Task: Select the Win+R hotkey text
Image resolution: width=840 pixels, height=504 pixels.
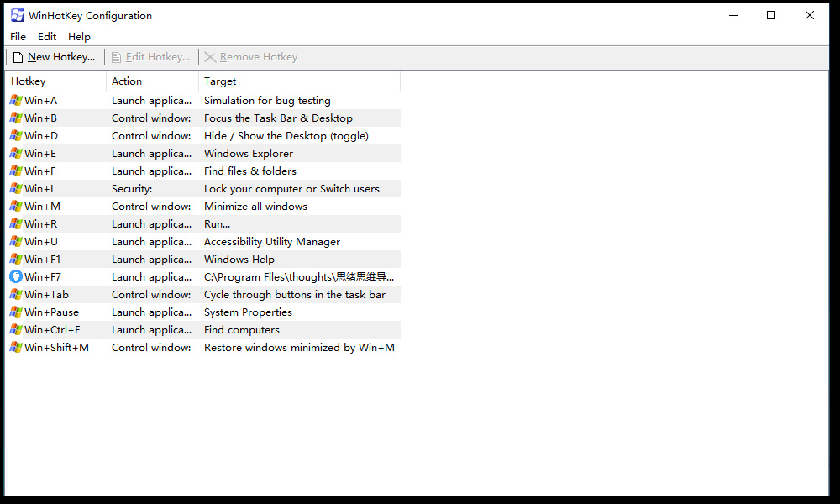Action: (x=40, y=224)
